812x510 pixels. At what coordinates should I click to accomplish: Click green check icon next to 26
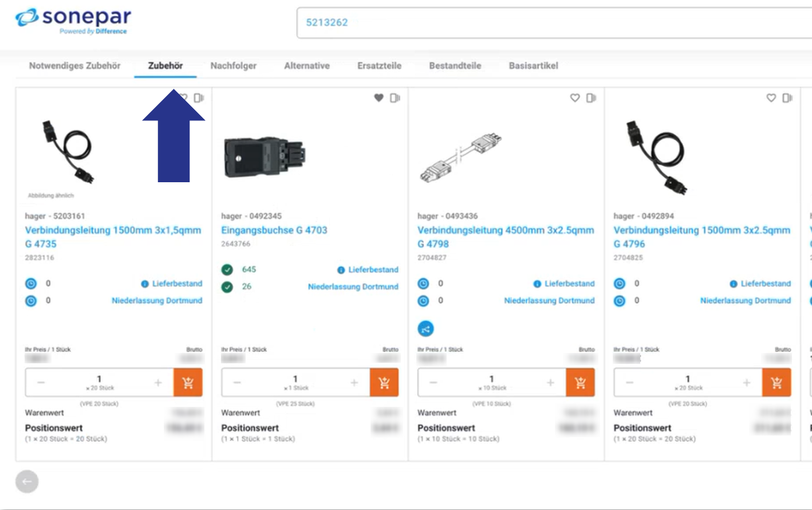click(x=227, y=287)
